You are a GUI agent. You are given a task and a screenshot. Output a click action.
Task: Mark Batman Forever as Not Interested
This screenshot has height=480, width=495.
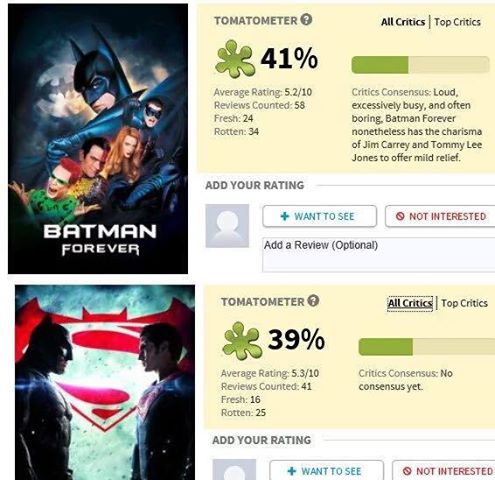[x=440, y=216]
